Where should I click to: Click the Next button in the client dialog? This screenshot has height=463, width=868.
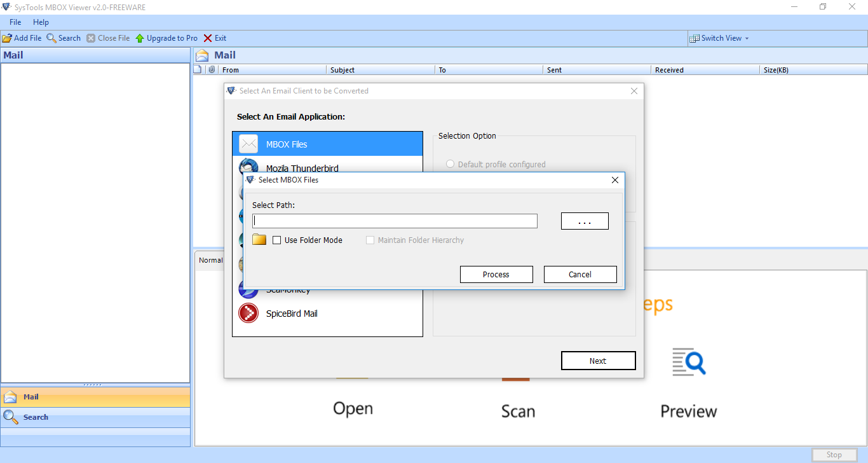(597, 360)
